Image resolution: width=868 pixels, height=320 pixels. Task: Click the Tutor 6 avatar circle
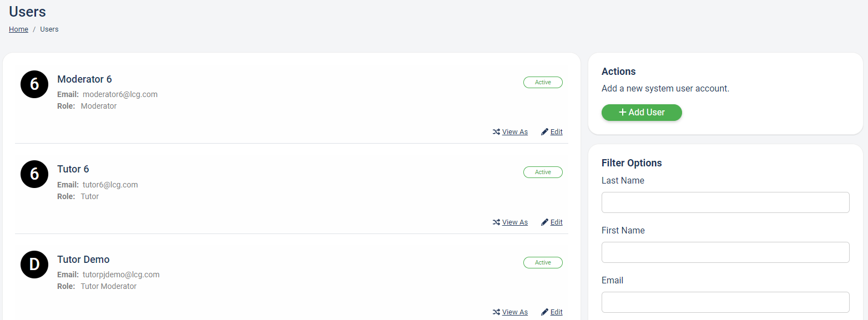click(34, 174)
